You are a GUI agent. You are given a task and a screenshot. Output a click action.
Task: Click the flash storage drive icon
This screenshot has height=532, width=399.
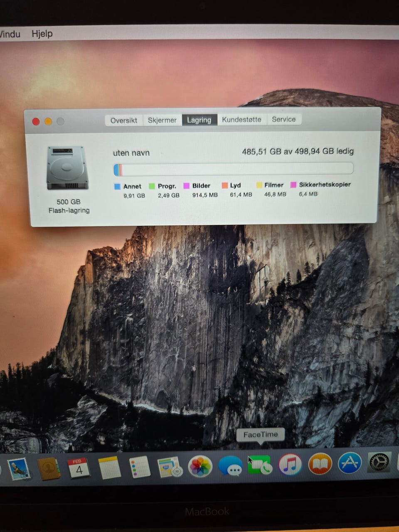pos(67,168)
